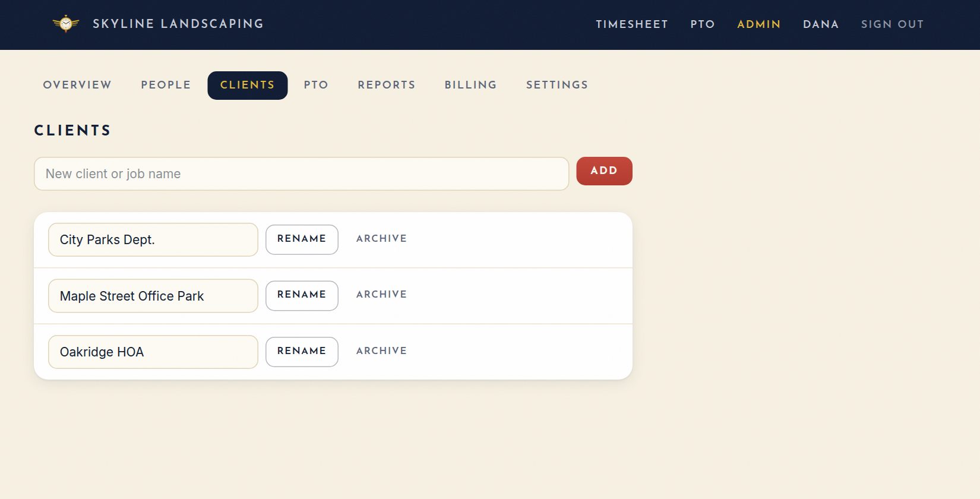Open the PTO admin tab
The height and width of the screenshot is (499, 980).
pyautogui.click(x=316, y=85)
